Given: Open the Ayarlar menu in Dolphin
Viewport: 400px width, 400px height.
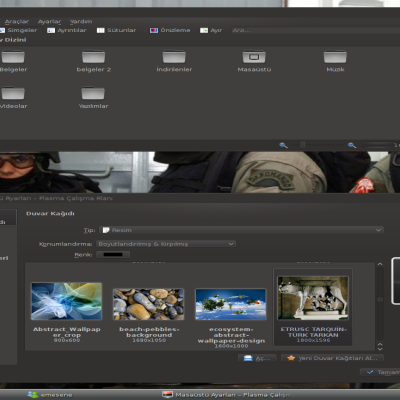Looking at the screenshot, I should (49, 22).
